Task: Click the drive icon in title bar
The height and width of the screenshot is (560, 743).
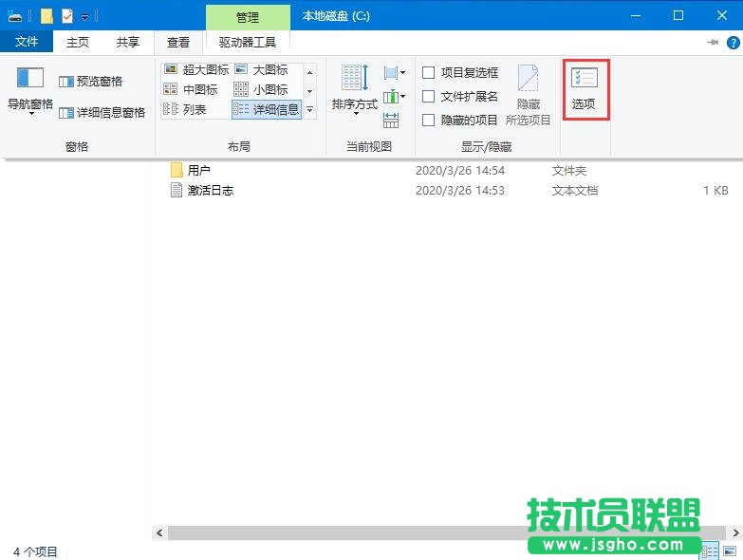Action: (14, 16)
